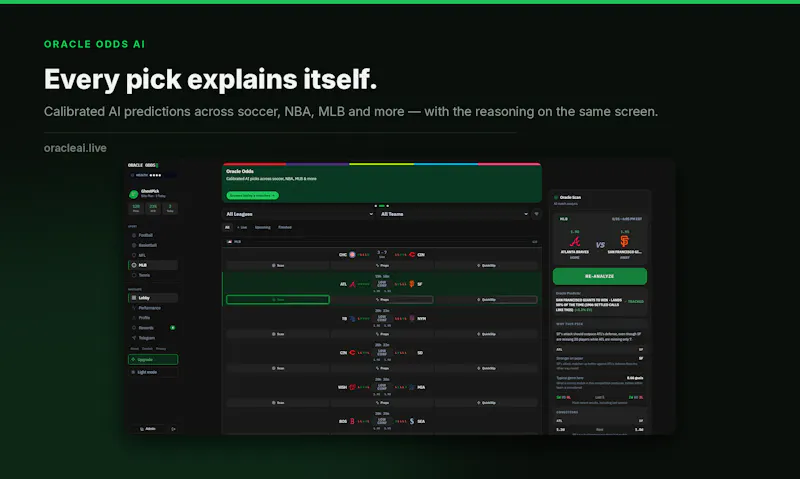The height and width of the screenshot is (479, 800).
Task: Click the GhostPick user avatar
Action: click(133, 194)
